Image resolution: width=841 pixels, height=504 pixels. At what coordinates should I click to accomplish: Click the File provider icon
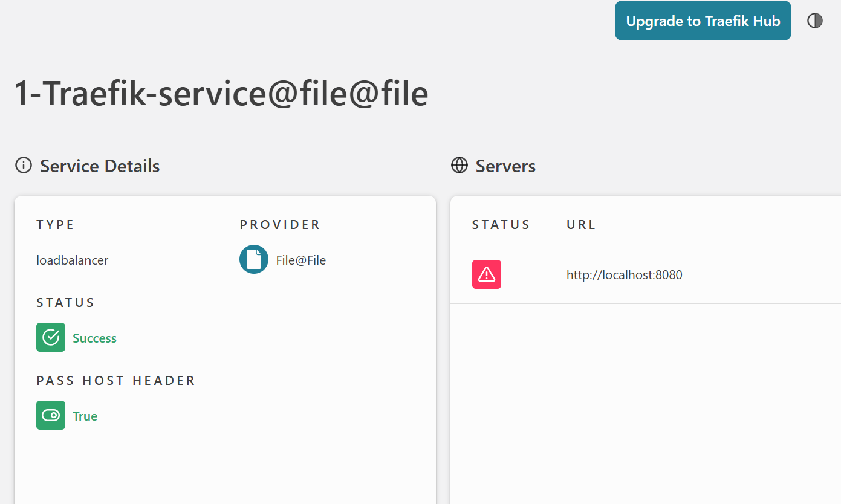pyautogui.click(x=254, y=260)
